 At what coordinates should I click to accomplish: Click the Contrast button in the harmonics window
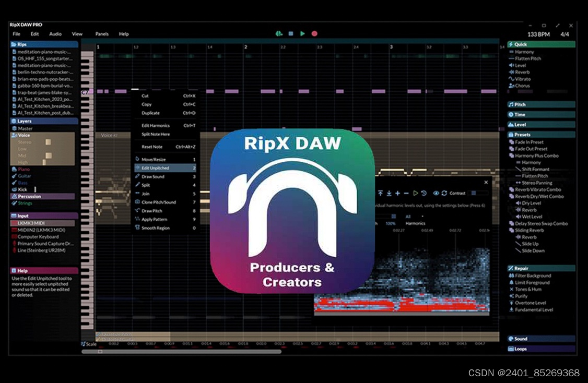(x=457, y=193)
